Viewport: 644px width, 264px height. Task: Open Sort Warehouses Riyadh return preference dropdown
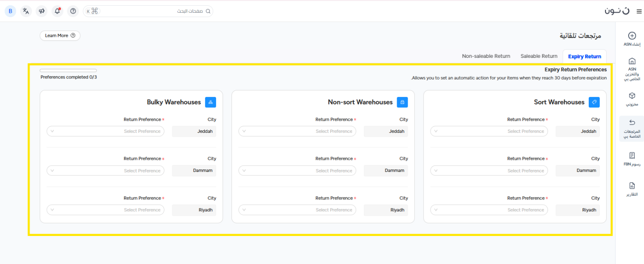click(489, 210)
